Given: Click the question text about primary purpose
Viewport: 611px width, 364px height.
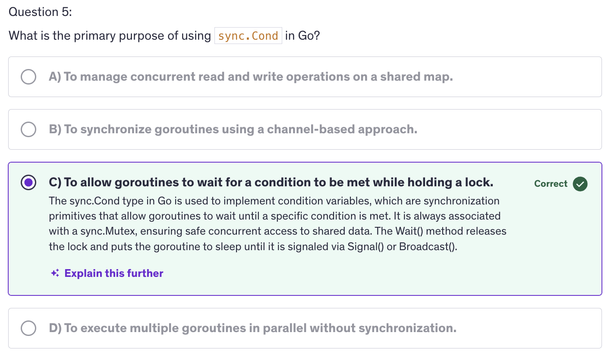Looking at the screenshot, I should pos(164,35).
